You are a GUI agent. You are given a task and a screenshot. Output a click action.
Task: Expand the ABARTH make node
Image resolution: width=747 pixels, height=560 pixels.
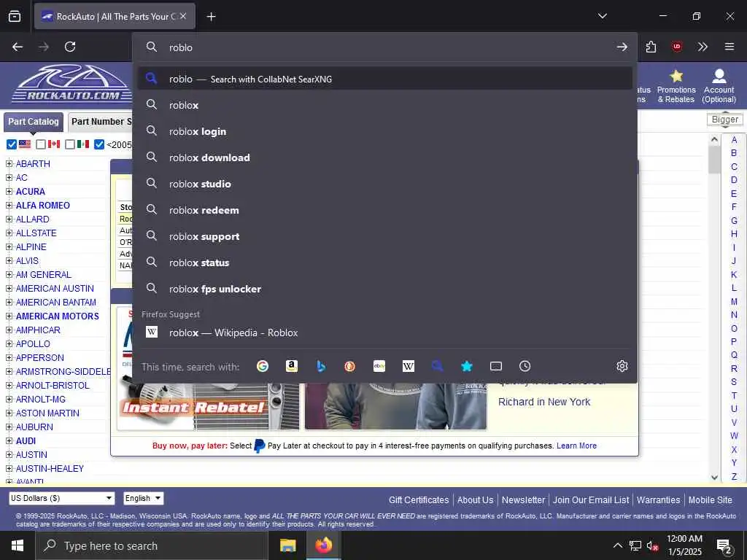[x=9, y=164]
